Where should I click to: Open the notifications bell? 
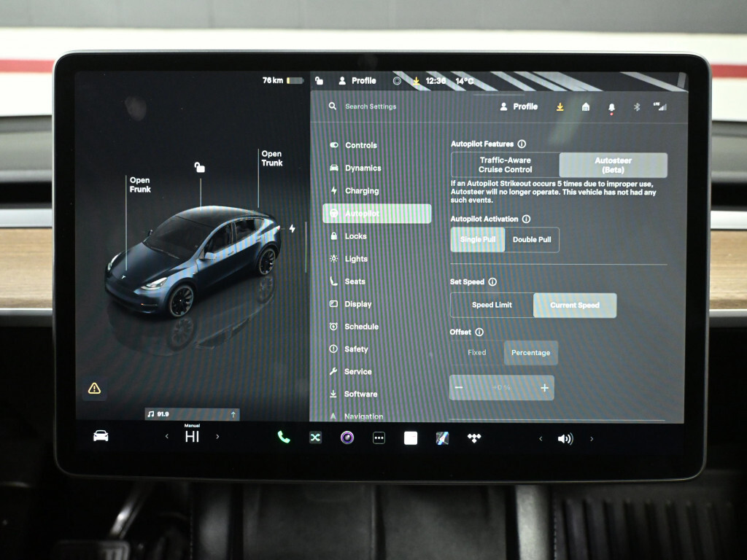pyautogui.click(x=611, y=107)
